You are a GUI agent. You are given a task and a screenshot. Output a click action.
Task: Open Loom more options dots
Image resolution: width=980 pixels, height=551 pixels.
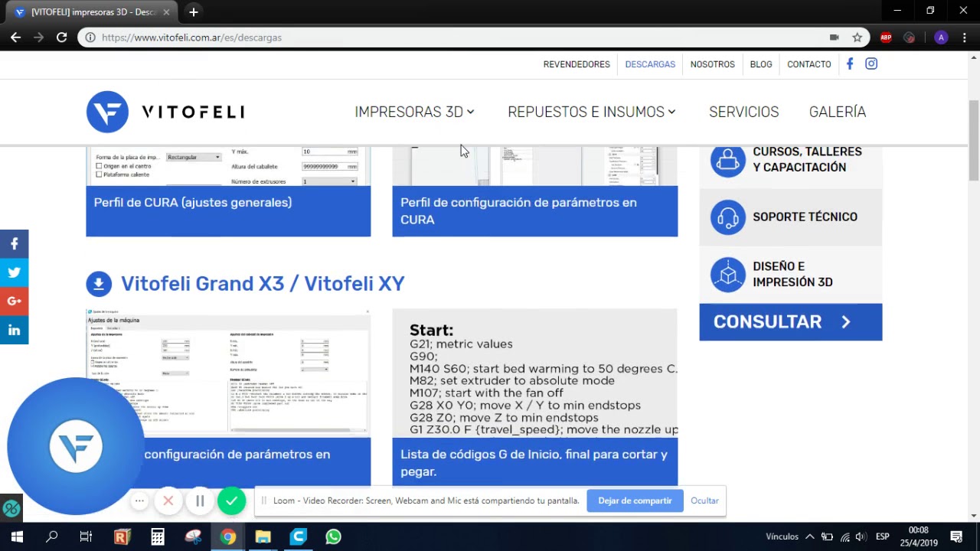[139, 501]
